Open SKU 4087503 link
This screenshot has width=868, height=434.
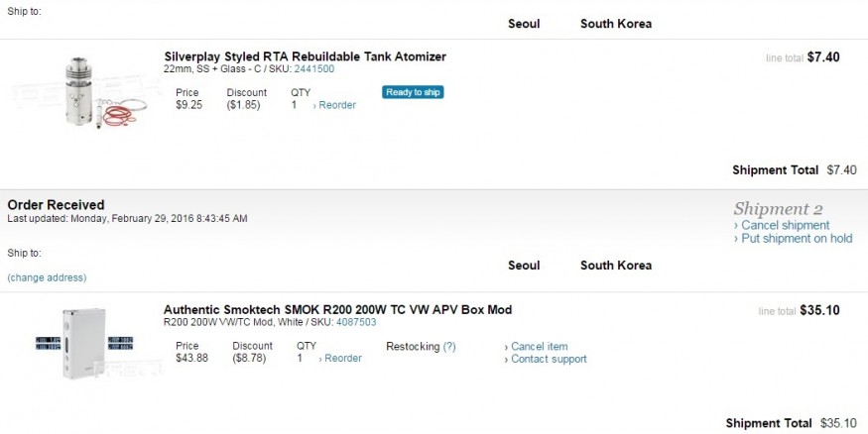(356, 322)
